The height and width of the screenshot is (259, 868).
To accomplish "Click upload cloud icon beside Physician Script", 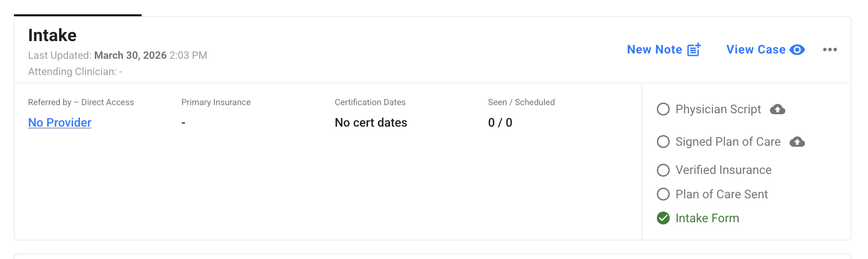I will [x=778, y=109].
